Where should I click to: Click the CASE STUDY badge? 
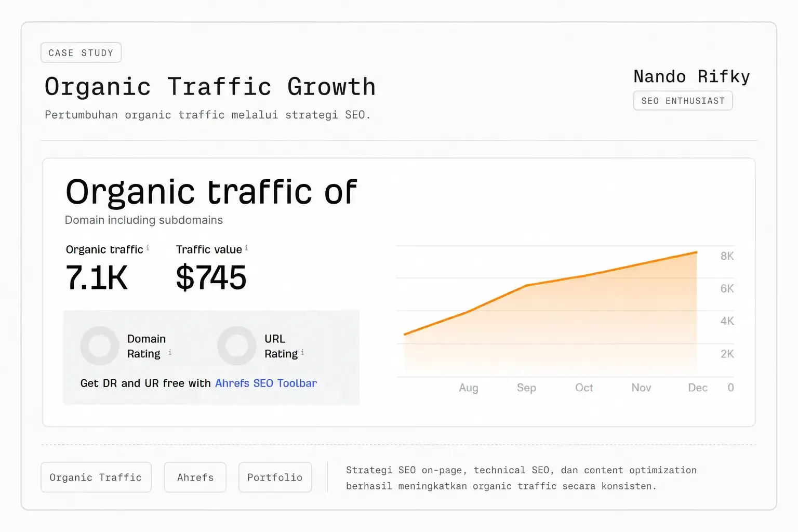(81, 52)
